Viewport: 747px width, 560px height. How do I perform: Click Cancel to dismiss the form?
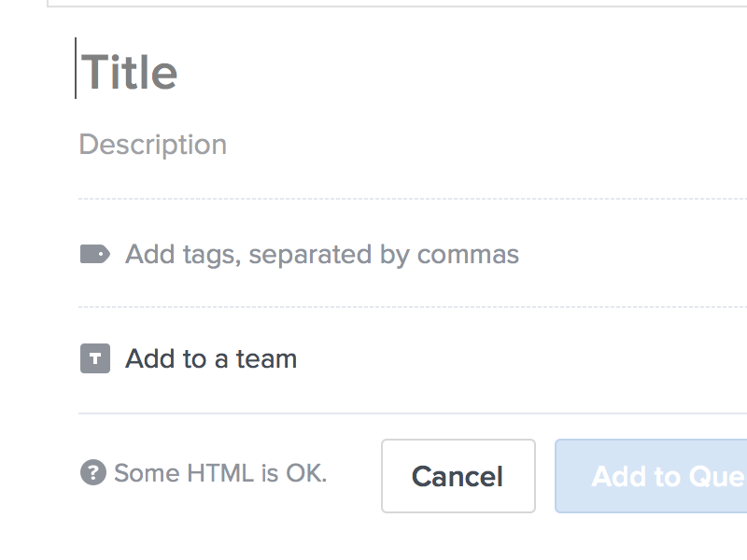458,476
